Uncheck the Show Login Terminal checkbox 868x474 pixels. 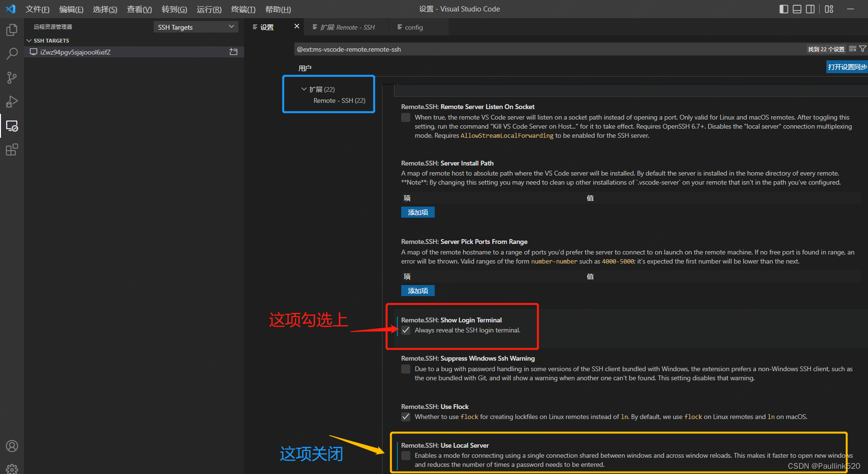[x=406, y=331]
